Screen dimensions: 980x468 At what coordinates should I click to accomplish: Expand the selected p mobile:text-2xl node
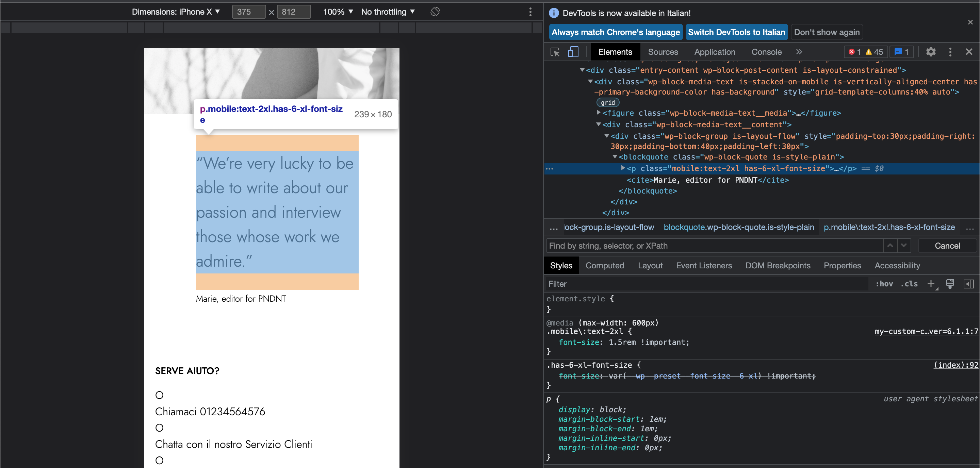(623, 168)
